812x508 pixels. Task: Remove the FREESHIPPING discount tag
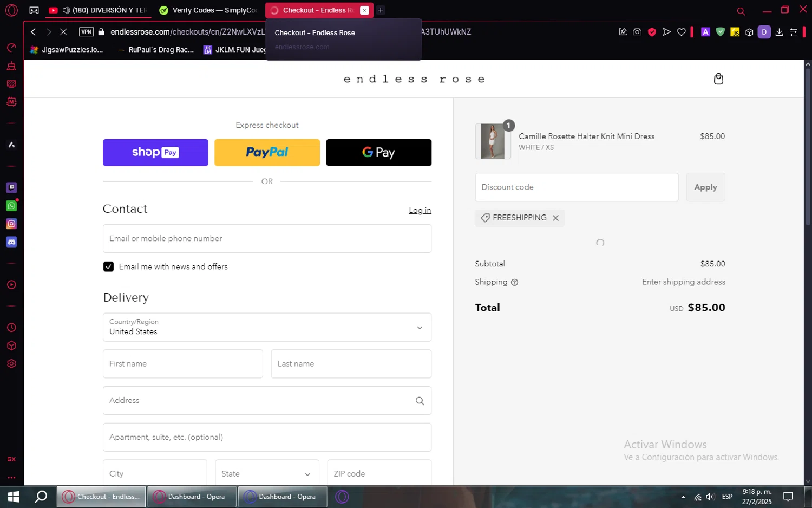click(x=555, y=218)
